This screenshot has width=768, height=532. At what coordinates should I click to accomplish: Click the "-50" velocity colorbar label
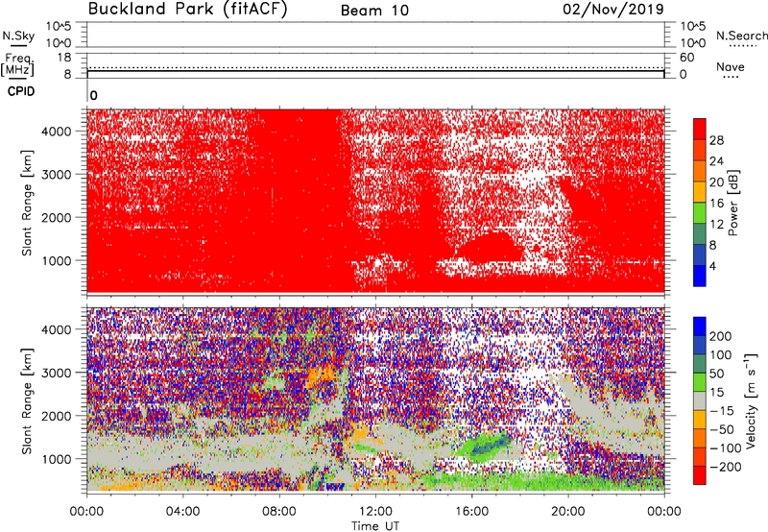point(722,429)
